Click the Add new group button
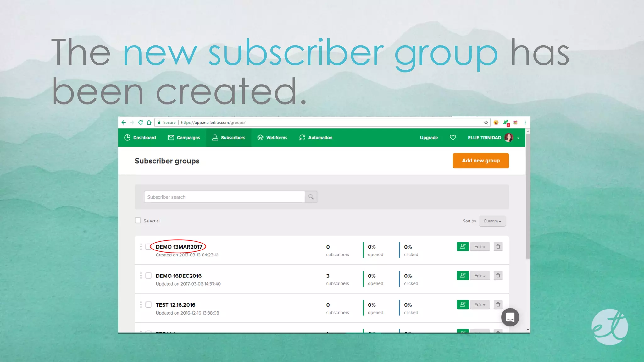The image size is (644, 362). click(481, 161)
